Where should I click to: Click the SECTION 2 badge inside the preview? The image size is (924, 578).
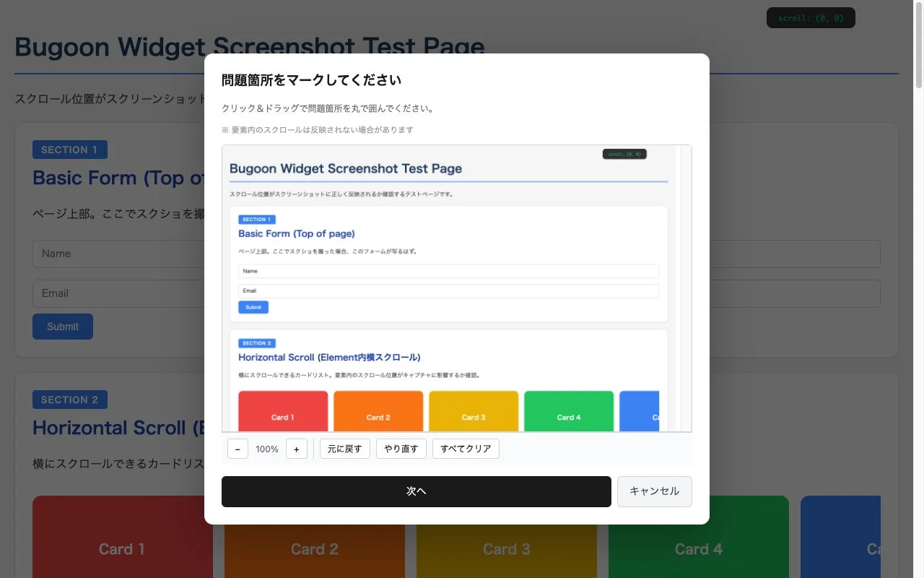point(256,342)
